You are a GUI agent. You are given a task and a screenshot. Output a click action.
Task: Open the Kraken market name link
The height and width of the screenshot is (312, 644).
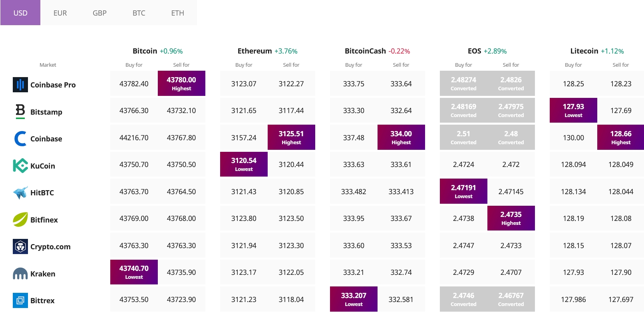pyautogui.click(x=43, y=274)
